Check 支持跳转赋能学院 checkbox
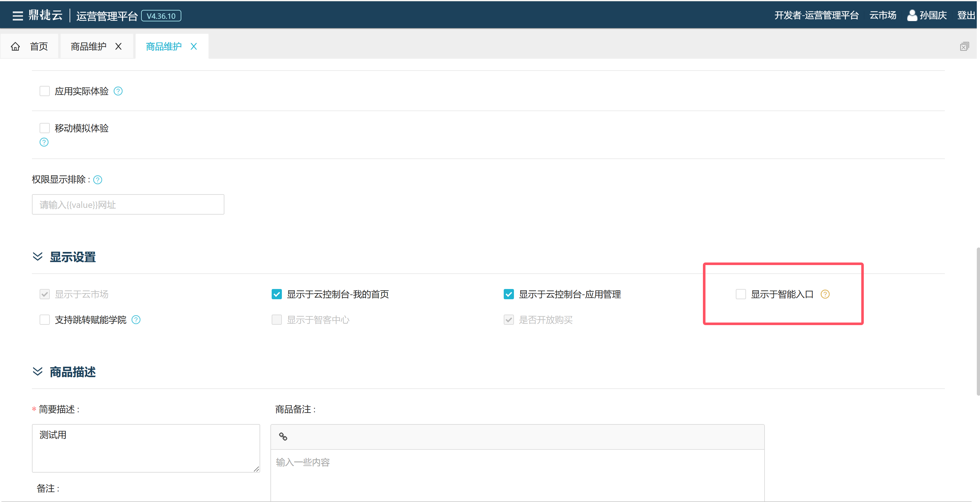 44,320
